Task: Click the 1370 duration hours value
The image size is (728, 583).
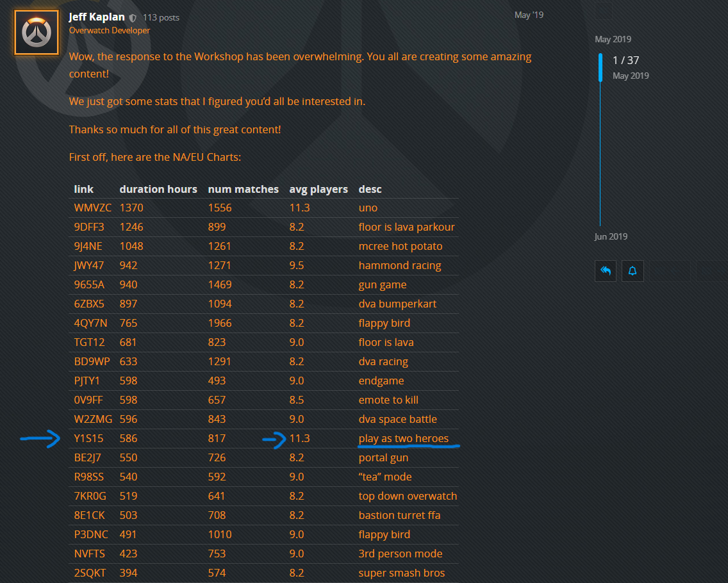Action: coord(131,208)
